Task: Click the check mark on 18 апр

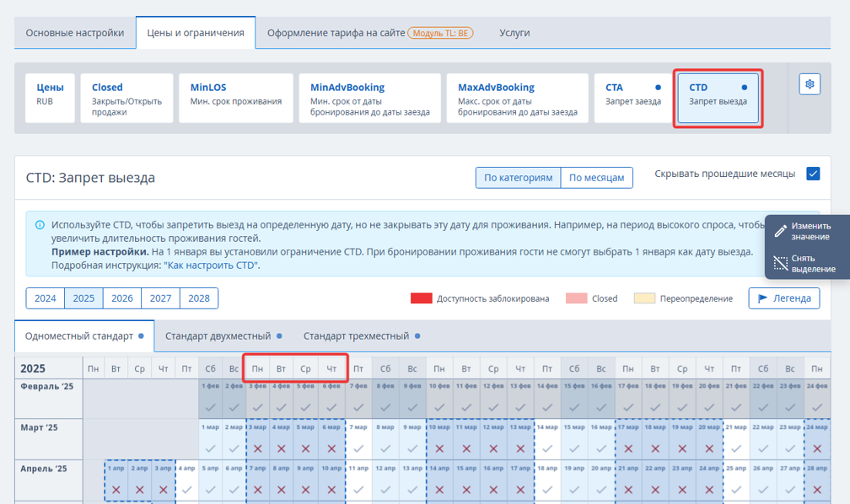Action: (547, 490)
